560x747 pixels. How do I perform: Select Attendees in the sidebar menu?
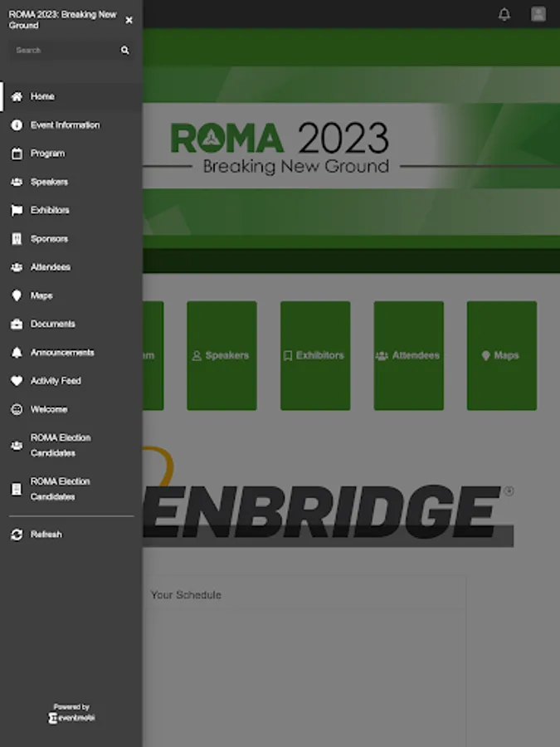pyautogui.click(x=71, y=267)
